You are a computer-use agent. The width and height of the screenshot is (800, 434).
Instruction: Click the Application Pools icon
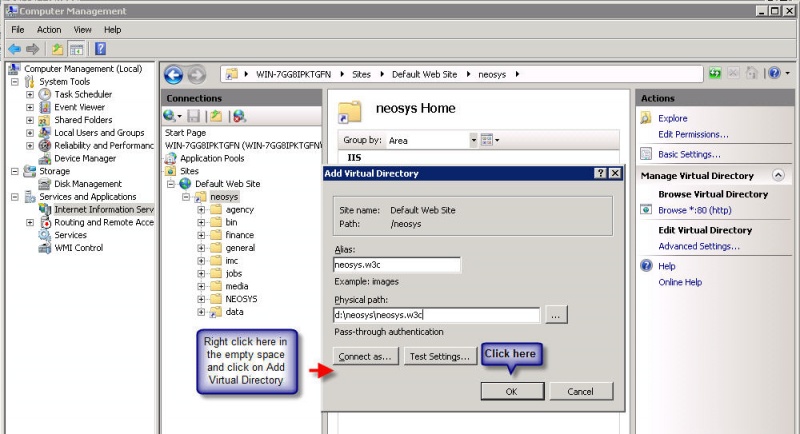click(170, 158)
